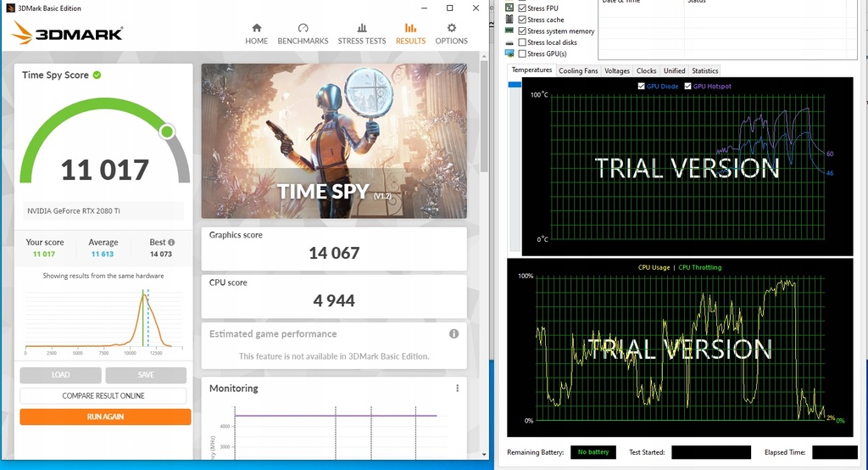Click the CPU score value 4 944
868x470 pixels.
[x=334, y=301]
